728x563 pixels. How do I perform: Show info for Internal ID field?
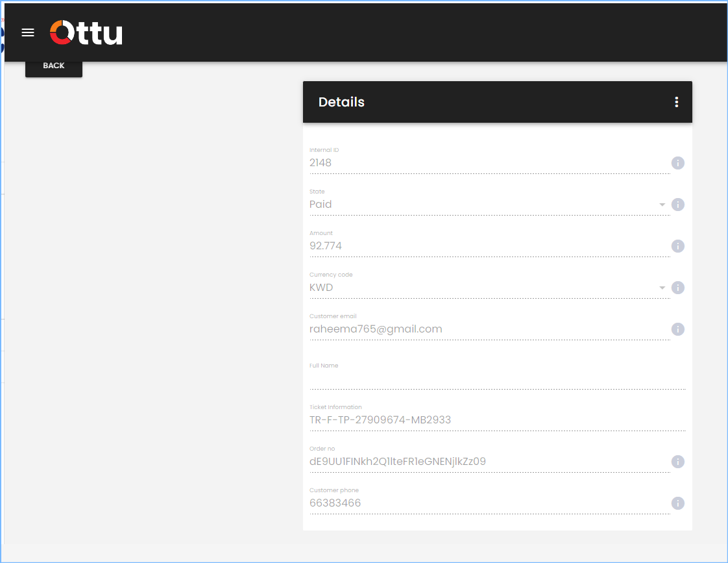point(678,163)
